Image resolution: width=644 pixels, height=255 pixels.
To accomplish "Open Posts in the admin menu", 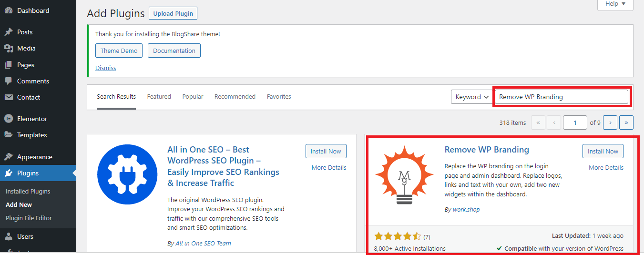I will tap(38, 32).
